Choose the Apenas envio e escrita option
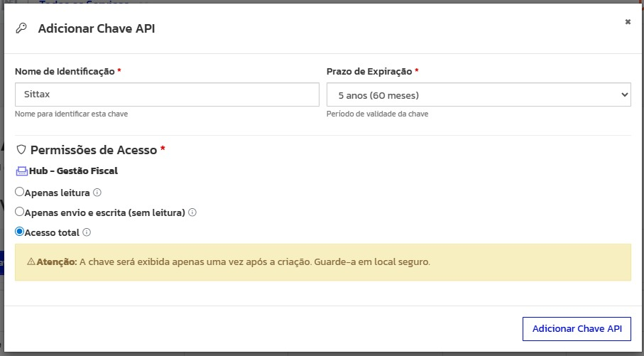Image resolution: width=644 pixels, height=356 pixels. tap(20, 212)
